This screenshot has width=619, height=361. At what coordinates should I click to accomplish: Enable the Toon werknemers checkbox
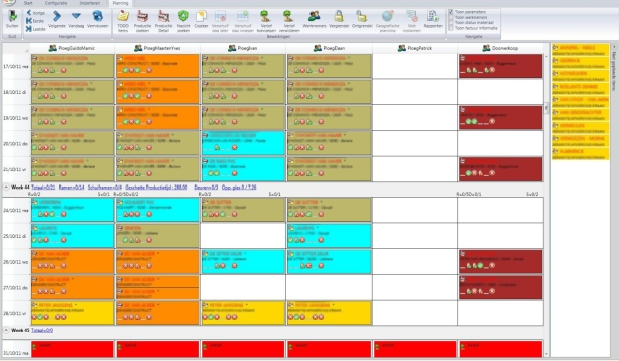coord(451,17)
